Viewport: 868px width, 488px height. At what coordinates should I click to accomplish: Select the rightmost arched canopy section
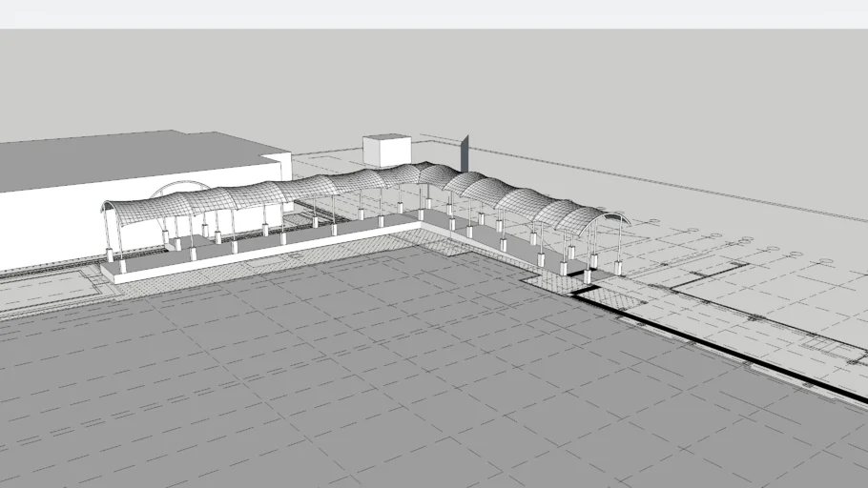coord(593,221)
